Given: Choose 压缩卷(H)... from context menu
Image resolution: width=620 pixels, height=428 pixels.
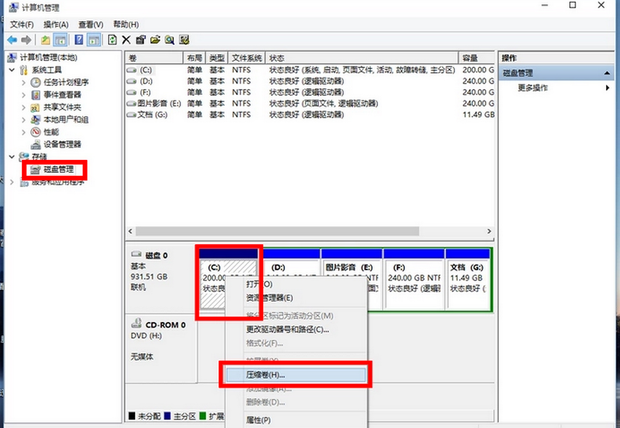Looking at the screenshot, I should click(296, 375).
